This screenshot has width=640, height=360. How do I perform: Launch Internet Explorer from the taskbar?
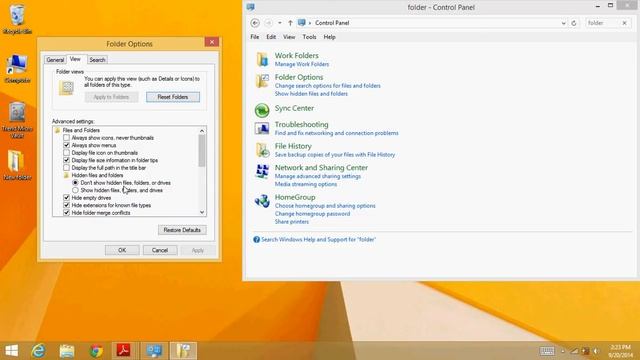click(x=39, y=351)
